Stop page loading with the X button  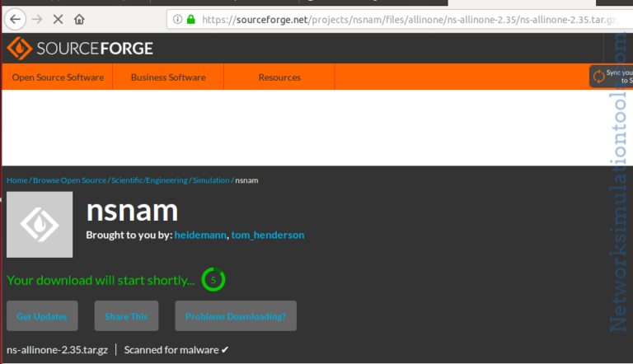59,18
